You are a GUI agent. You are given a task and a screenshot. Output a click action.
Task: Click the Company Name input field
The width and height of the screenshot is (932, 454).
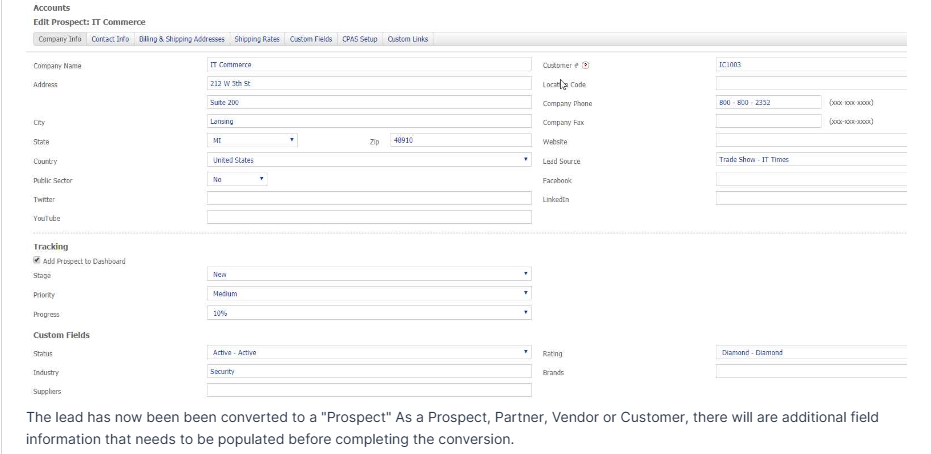[x=368, y=65]
